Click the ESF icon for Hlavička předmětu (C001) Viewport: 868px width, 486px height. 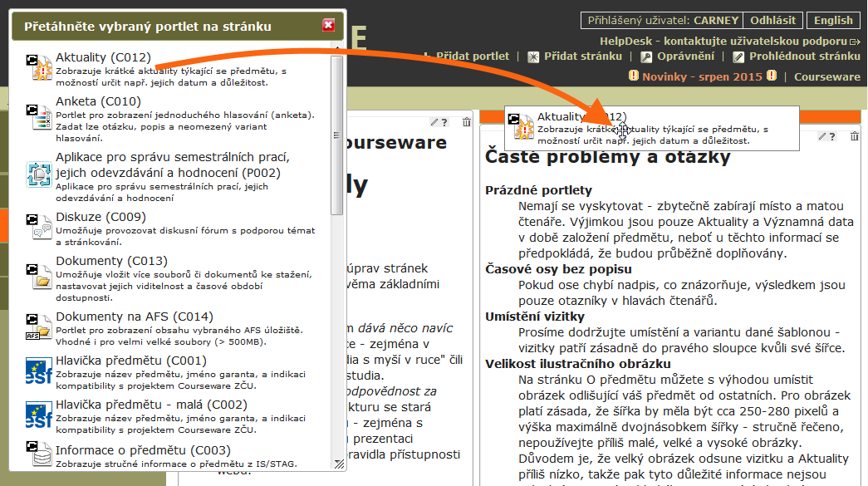pyautogui.click(x=39, y=371)
